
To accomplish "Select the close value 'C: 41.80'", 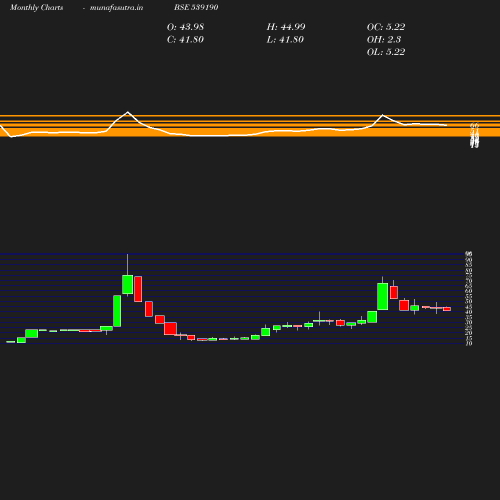I will pyautogui.click(x=185, y=40).
